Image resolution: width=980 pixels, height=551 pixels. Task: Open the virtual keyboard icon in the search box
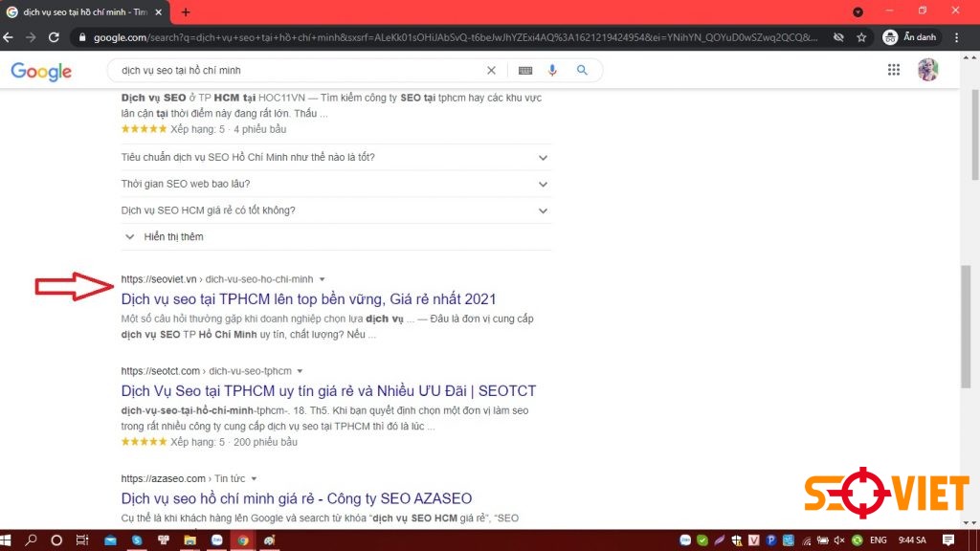tap(525, 70)
